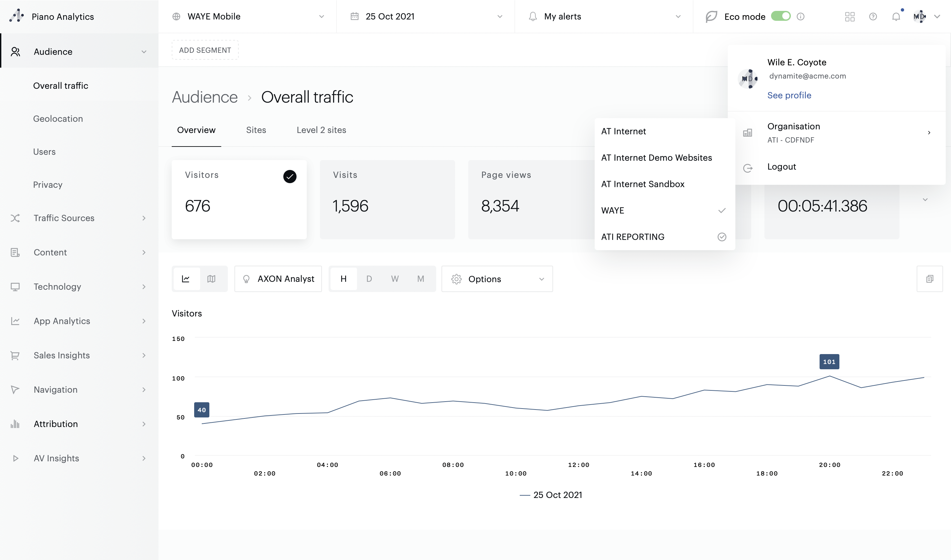This screenshot has width=951, height=560.
Task: Toggle the Visitors metric checkmark
Action: point(290,176)
